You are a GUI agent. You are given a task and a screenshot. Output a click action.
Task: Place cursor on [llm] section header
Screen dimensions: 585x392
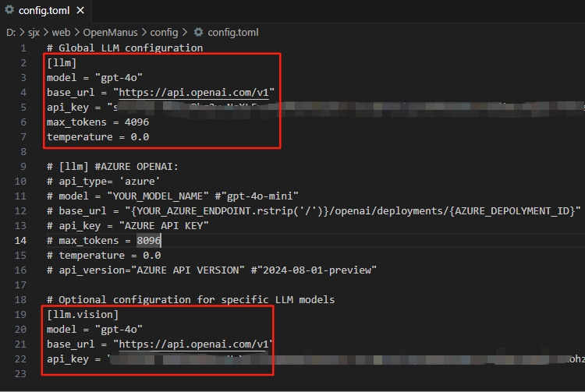[x=62, y=63]
